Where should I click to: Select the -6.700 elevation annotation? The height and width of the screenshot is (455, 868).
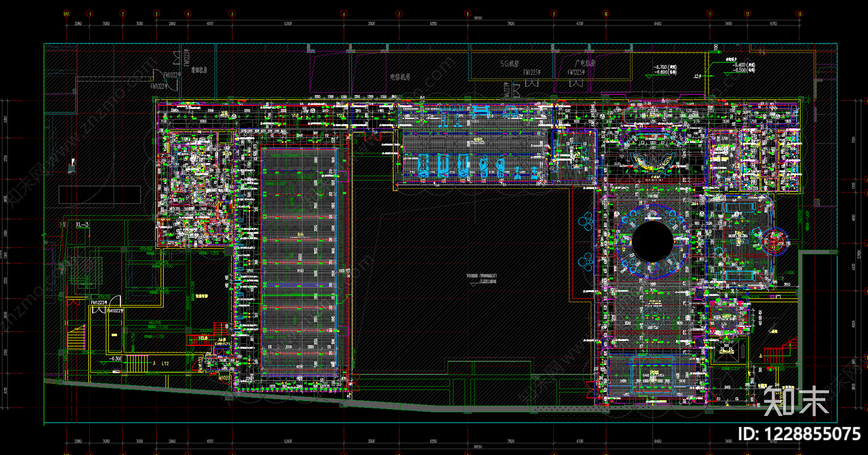tap(665, 67)
